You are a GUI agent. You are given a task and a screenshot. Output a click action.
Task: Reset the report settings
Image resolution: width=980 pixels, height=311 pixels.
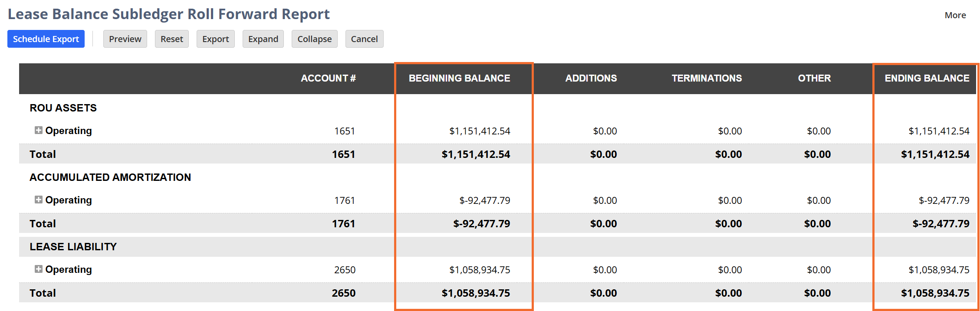172,39
